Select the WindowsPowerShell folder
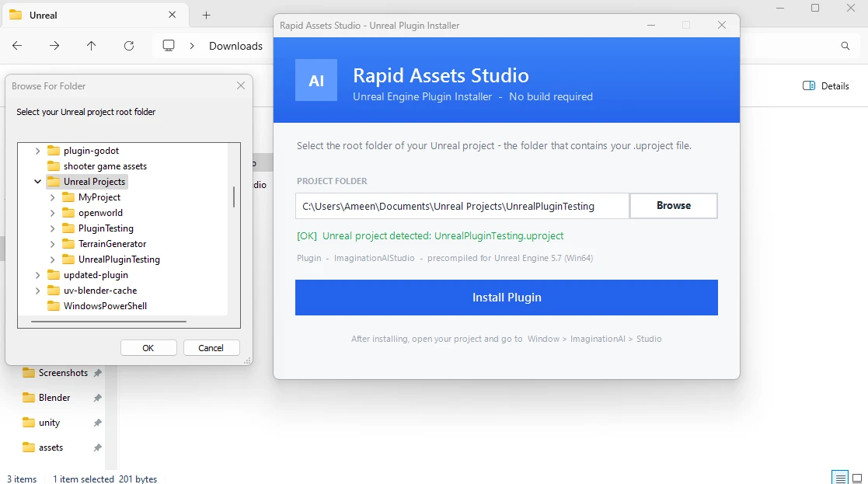 click(x=97, y=305)
